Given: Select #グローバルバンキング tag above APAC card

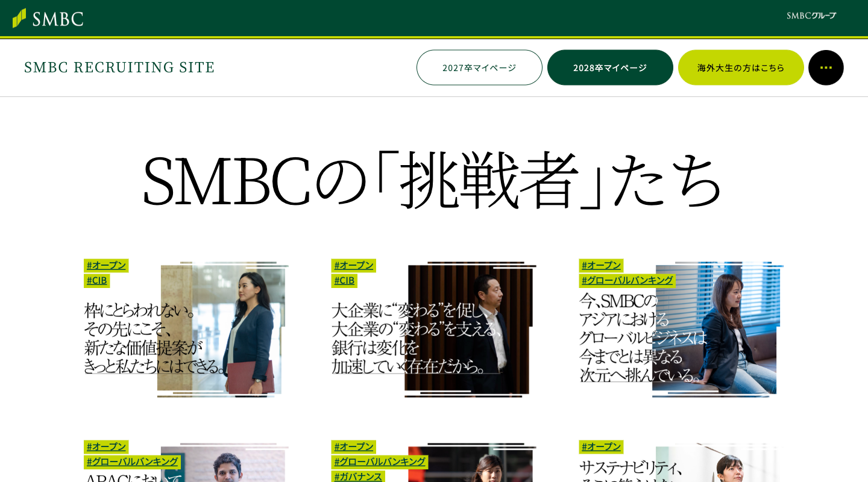Looking at the screenshot, I should [x=132, y=462].
